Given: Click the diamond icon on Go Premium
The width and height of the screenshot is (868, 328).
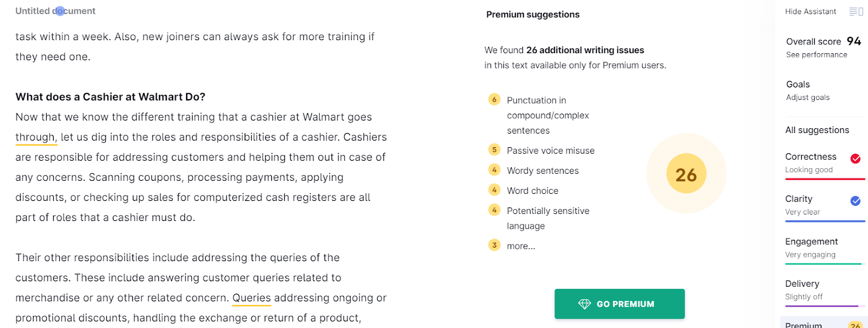Looking at the screenshot, I should pos(584,304).
